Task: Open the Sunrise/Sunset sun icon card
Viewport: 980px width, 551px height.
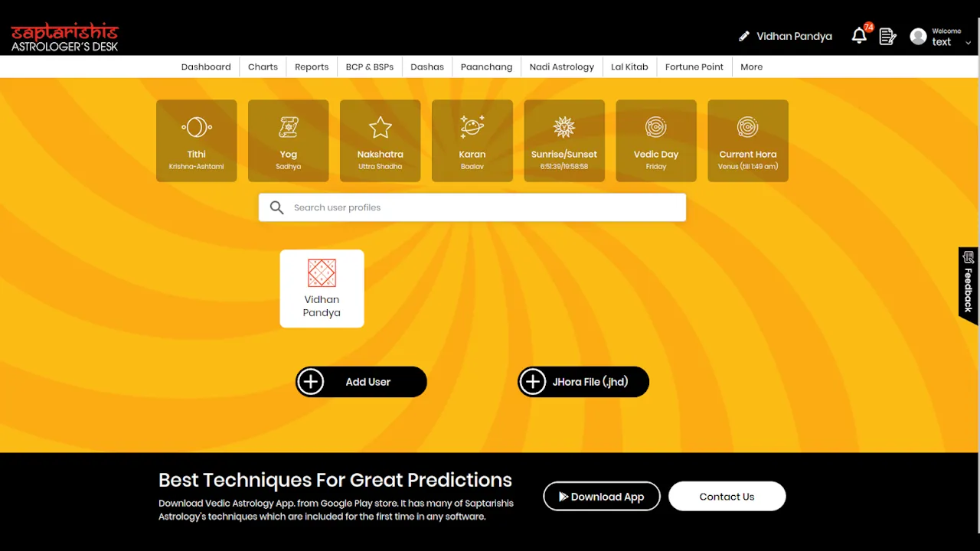Action: click(563, 141)
